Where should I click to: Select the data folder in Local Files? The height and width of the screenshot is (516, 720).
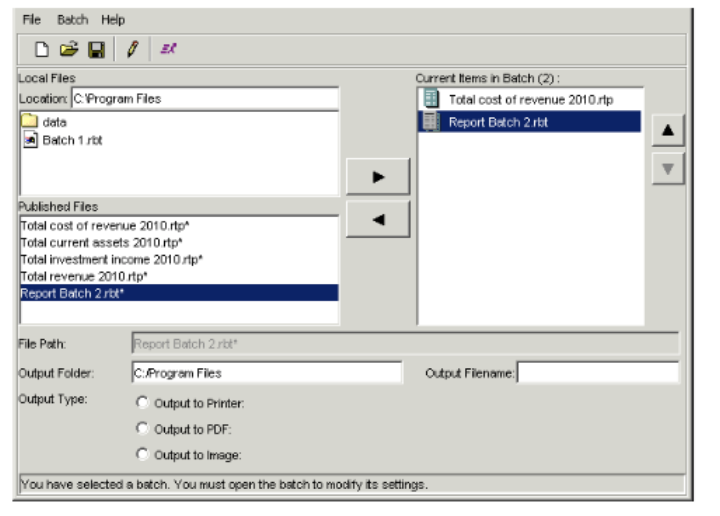click(x=54, y=122)
